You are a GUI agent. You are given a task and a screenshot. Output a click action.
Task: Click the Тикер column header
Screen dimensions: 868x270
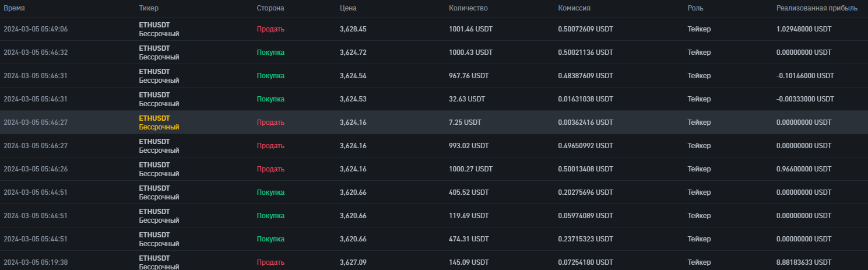[149, 8]
